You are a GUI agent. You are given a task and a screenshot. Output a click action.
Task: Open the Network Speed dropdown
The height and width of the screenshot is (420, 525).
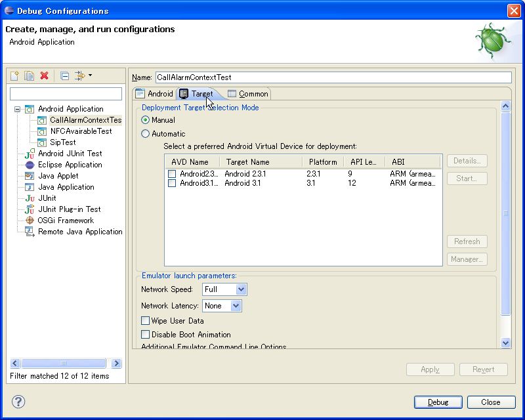tap(241, 289)
